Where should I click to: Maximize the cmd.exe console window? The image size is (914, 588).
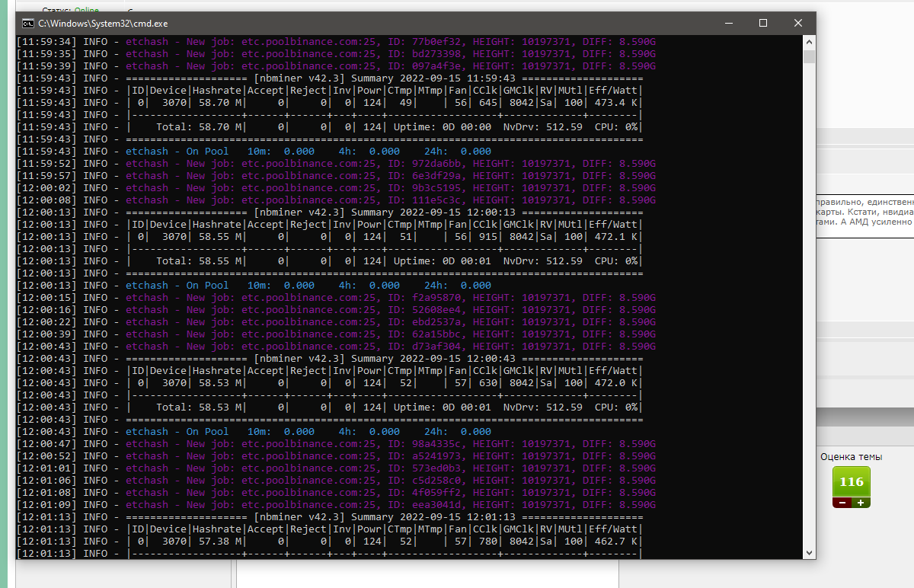(763, 24)
